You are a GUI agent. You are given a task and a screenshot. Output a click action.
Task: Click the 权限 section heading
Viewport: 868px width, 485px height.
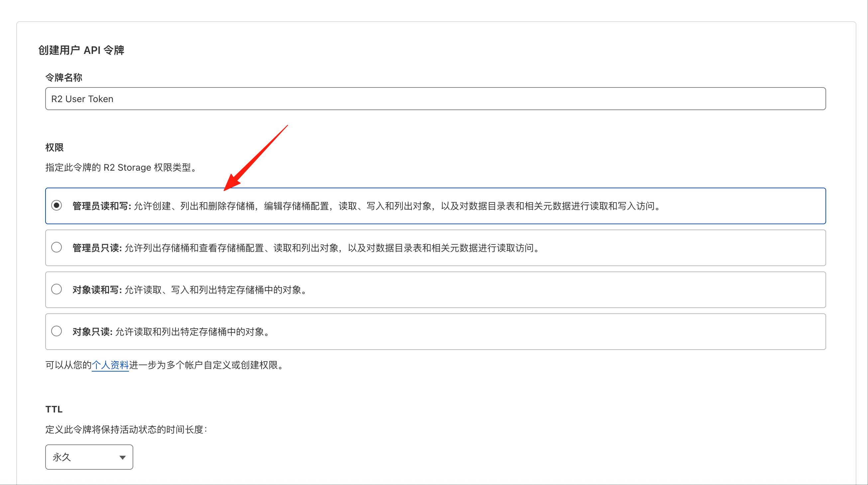click(54, 147)
